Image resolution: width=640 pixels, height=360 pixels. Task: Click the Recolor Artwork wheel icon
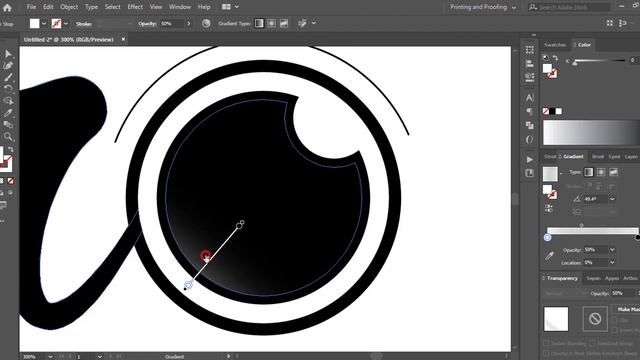[x=206, y=23]
